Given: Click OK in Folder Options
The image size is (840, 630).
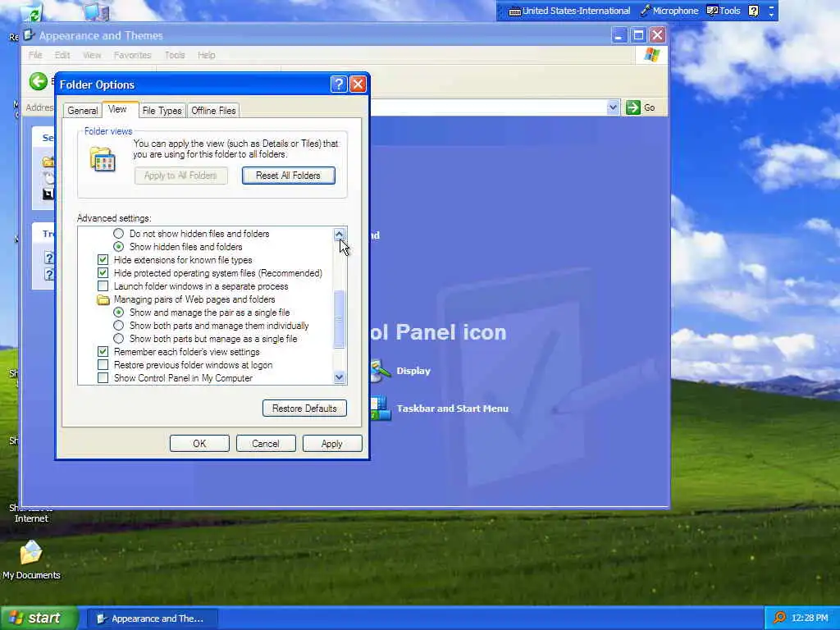Looking at the screenshot, I should coord(199,444).
